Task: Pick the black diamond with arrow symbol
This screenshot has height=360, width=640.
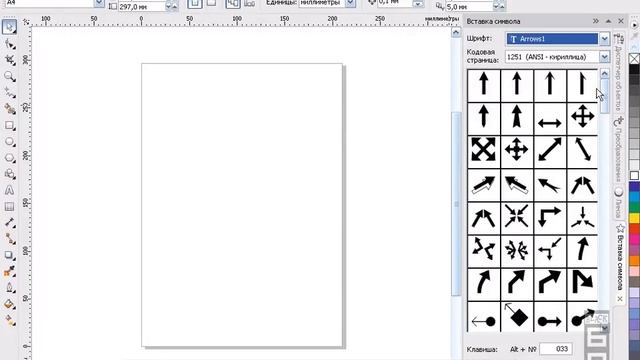Action: coord(516,316)
